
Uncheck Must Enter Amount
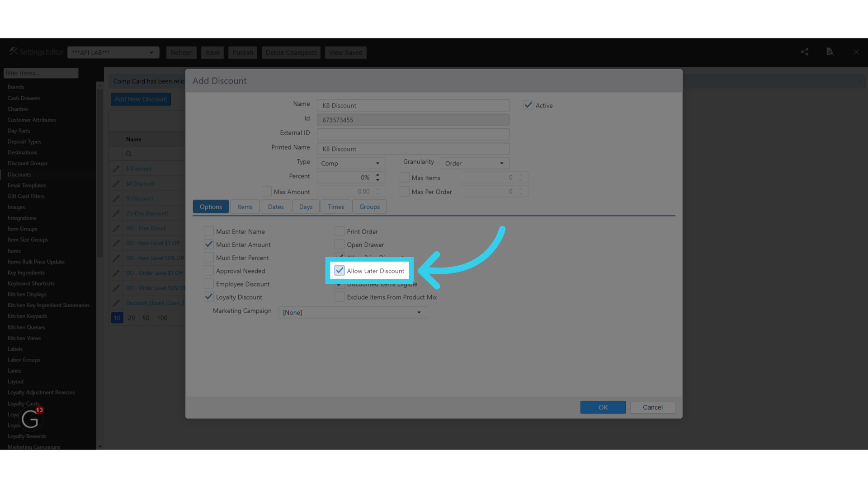[x=209, y=244]
